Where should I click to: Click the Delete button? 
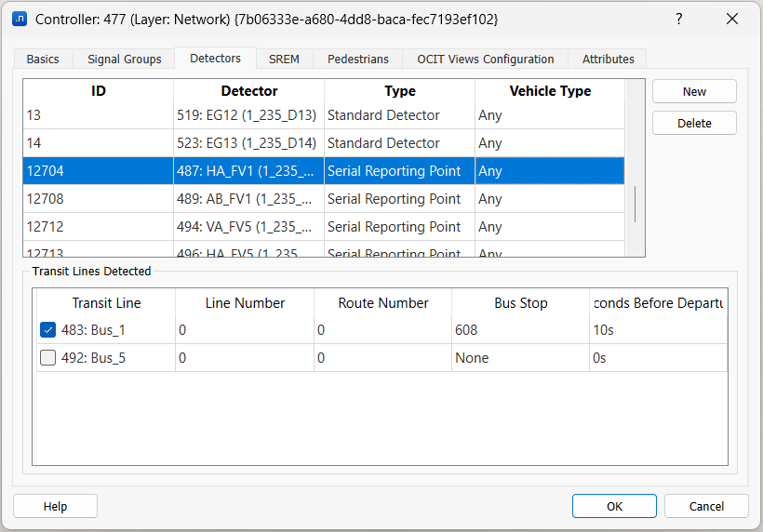pos(694,124)
